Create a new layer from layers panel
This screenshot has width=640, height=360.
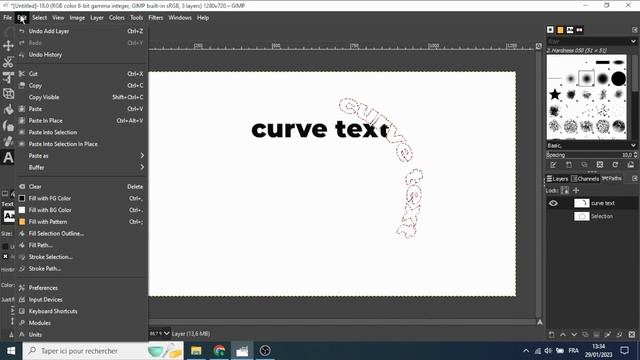[x=552, y=335]
